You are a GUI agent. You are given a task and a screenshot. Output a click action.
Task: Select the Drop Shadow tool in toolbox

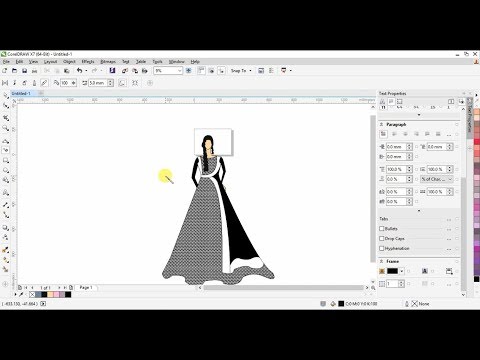[x=6, y=228]
